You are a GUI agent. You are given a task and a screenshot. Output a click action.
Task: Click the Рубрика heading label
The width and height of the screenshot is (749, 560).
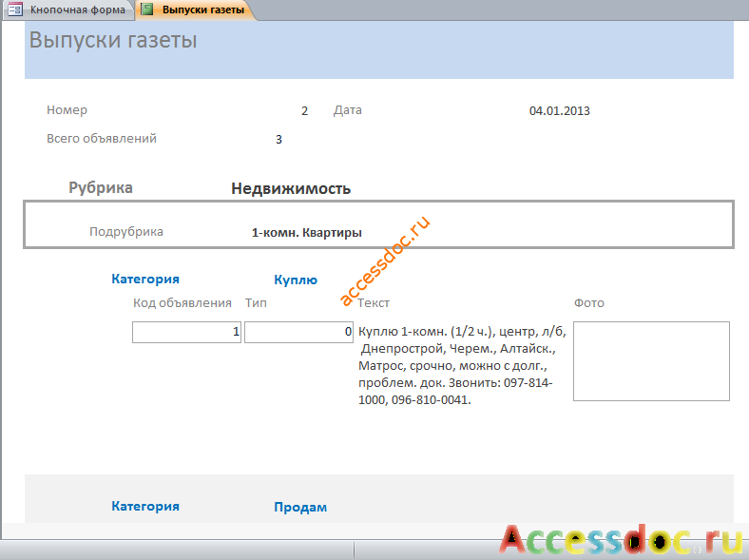[x=101, y=188]
